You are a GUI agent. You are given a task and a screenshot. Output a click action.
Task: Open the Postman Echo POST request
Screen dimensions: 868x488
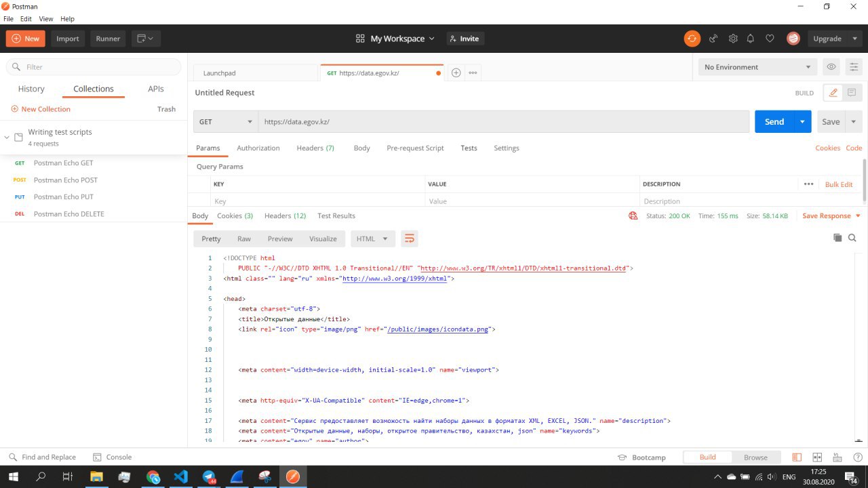coord(65,180)
